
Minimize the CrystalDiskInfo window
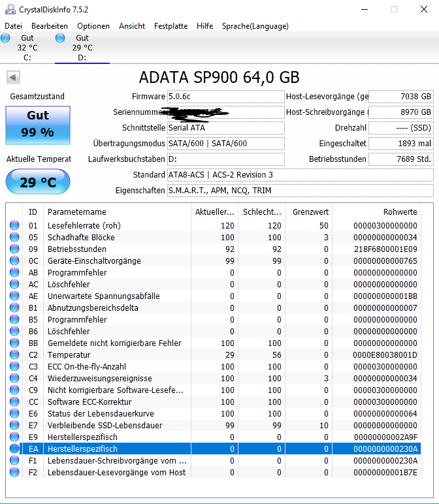click(365, 9)
